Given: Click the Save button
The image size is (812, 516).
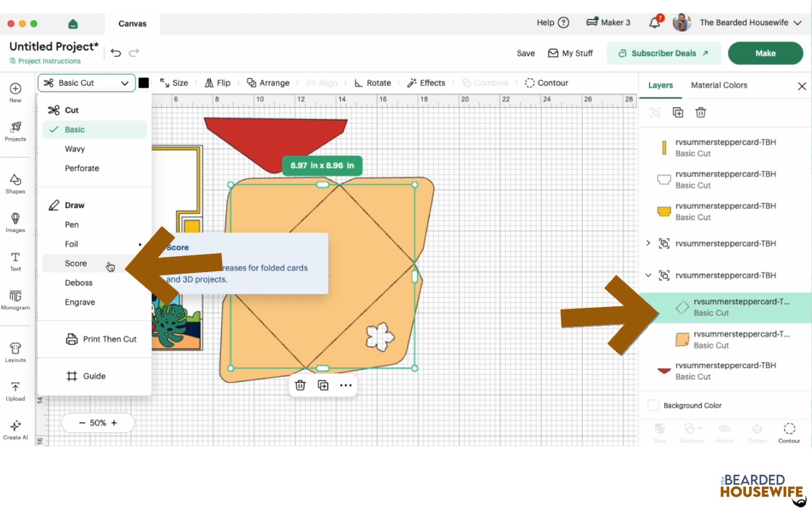Looking at the screenshot, I should pyautogui.click(x=526, y=53).
